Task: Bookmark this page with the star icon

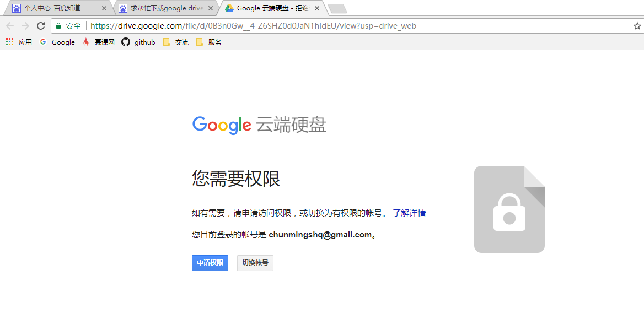Action: [x=637, y=26]
